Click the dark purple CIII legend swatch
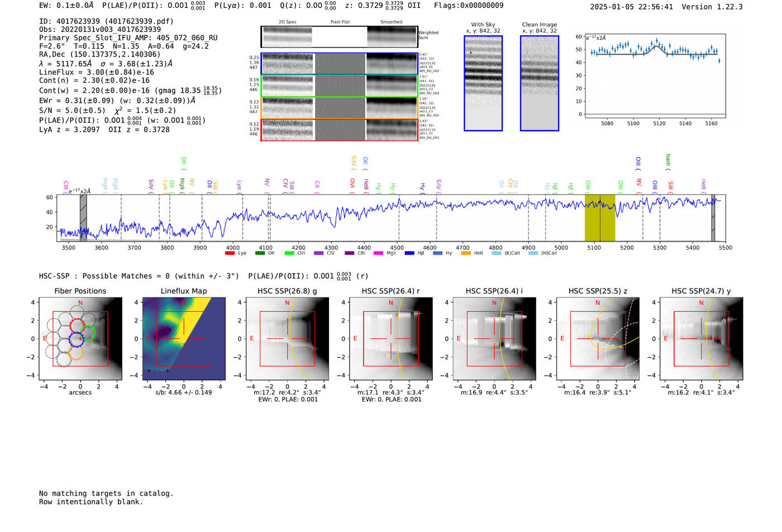Image resolution: width=782 pixels, height=532 pixels. [349, 253]
